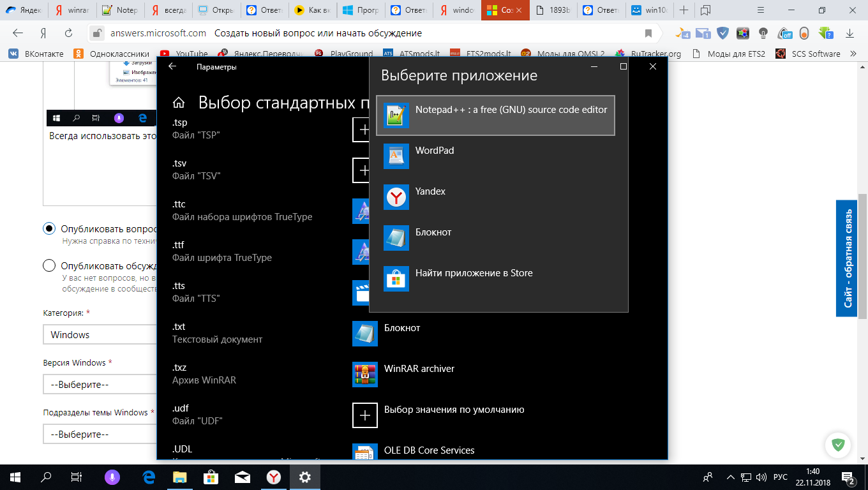Open Alice voice assistant on taskbar
The height and width of the screenshot is (490, 868).
(x=113, y=477)
